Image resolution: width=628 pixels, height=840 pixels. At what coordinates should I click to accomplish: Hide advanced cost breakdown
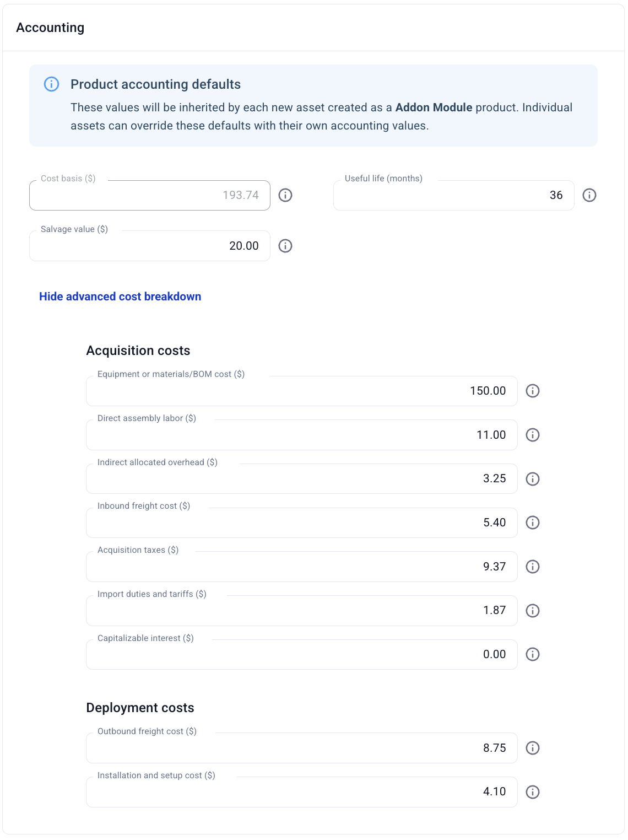point(120,297)
